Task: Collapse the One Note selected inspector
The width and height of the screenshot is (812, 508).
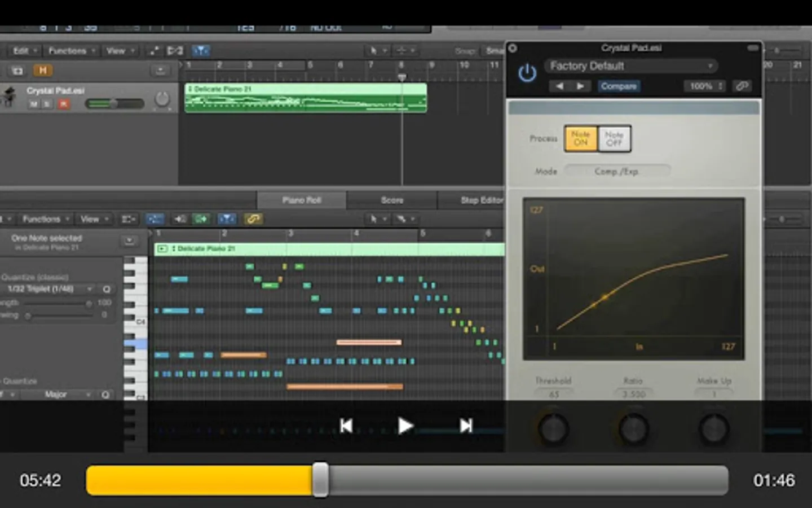Action: point(129,241)
